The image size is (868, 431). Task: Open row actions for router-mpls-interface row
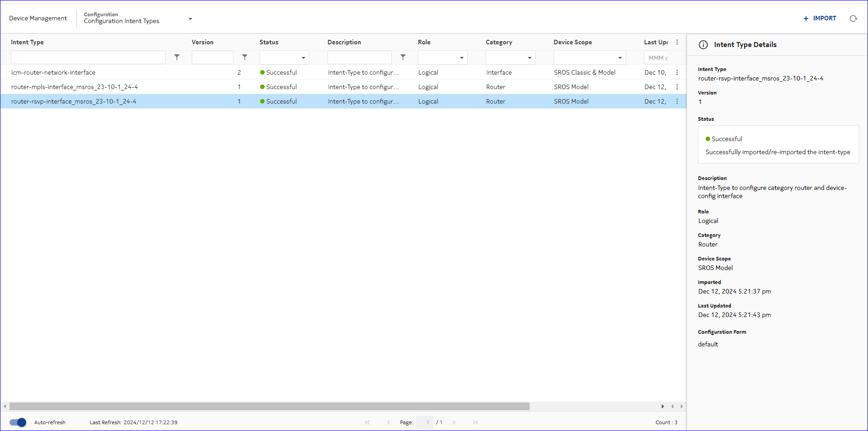pos(677,87)
